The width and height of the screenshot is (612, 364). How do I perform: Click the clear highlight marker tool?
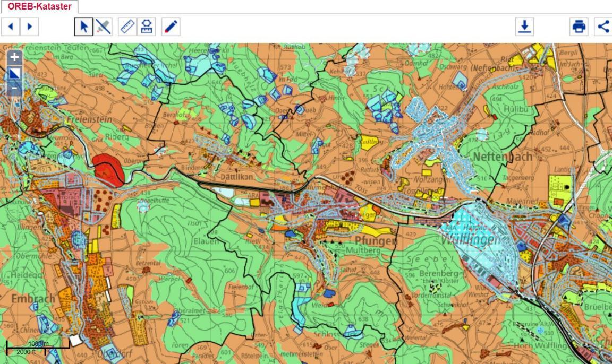tap(104, 26)
